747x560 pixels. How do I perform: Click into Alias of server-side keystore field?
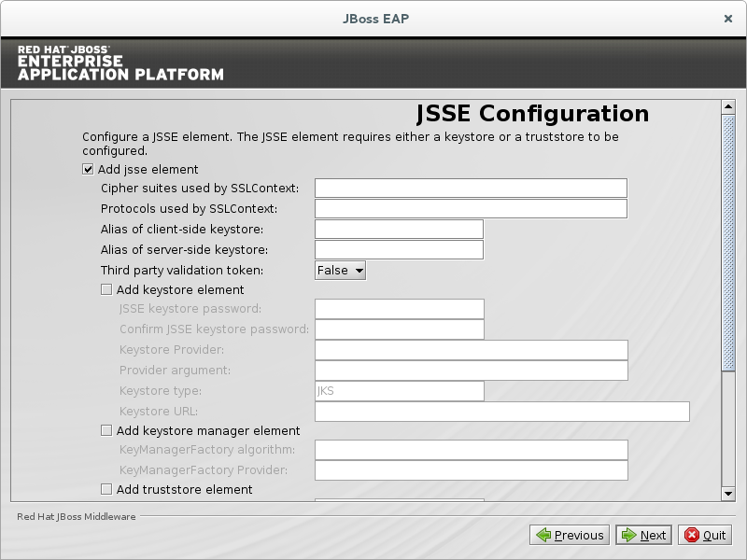[x=399, y=250]
